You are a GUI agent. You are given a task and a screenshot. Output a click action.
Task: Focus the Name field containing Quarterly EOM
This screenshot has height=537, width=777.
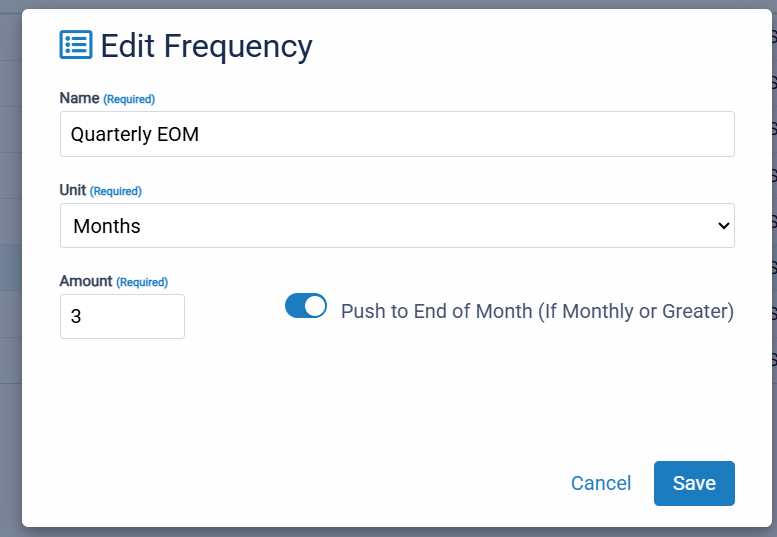[x=397, y=134]
